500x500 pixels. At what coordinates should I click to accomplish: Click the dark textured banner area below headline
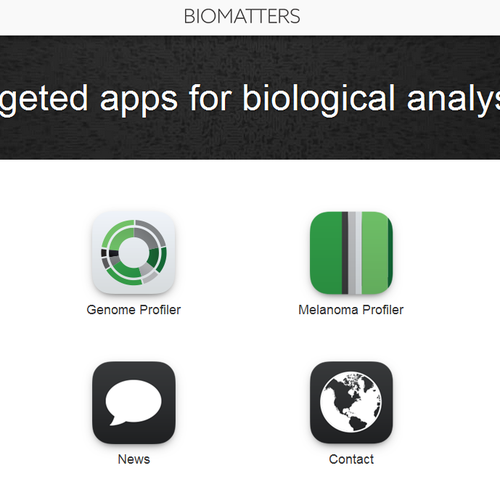coord(250,140)
